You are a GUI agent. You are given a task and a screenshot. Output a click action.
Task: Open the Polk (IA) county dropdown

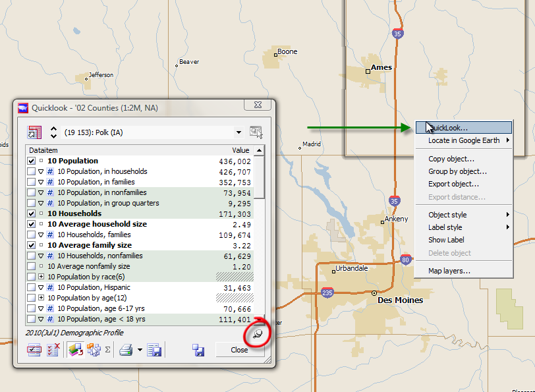pyautogui.click(x=239, y=132)
